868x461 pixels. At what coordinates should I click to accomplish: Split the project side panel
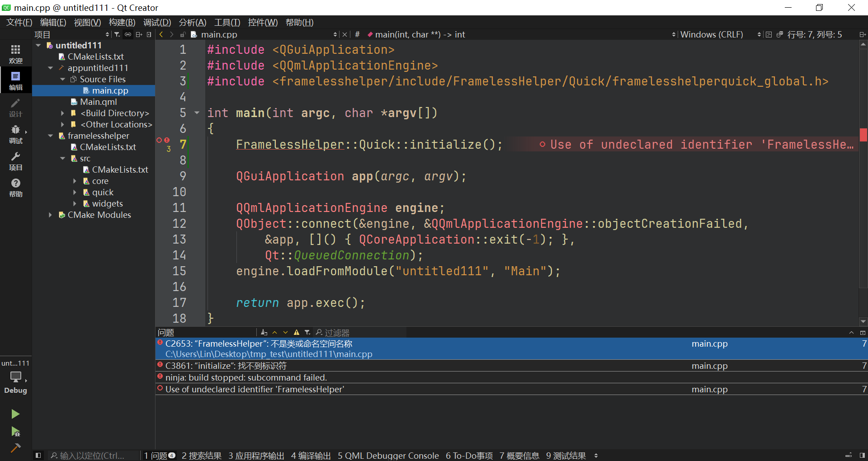coord(139,34)
